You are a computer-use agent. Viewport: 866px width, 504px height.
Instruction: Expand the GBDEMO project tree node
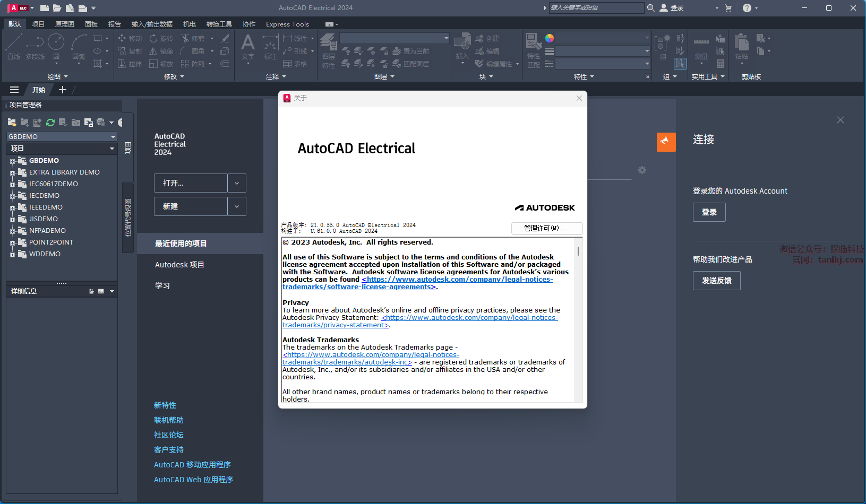click(x=12, y=161)
